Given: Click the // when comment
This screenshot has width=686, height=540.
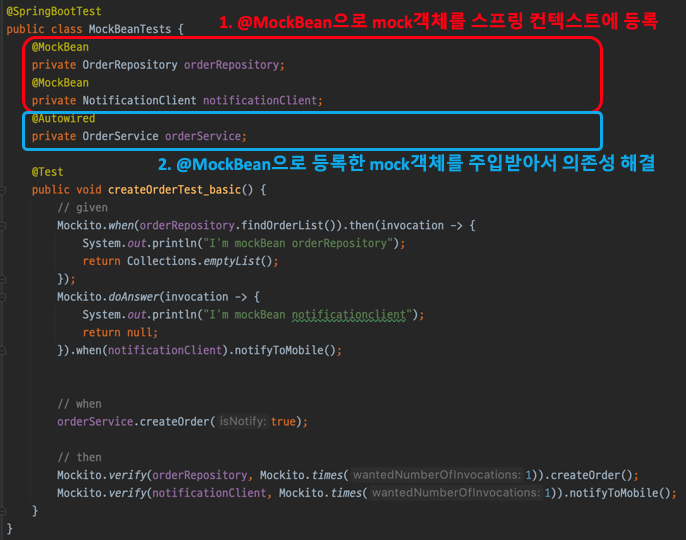Looking at the screenshot, I should coord(80,404).
